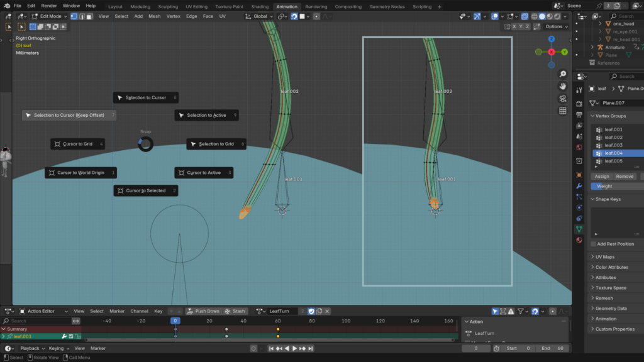
Task: Toggle Z axis mesh symmetry
Action: (528, 26)
